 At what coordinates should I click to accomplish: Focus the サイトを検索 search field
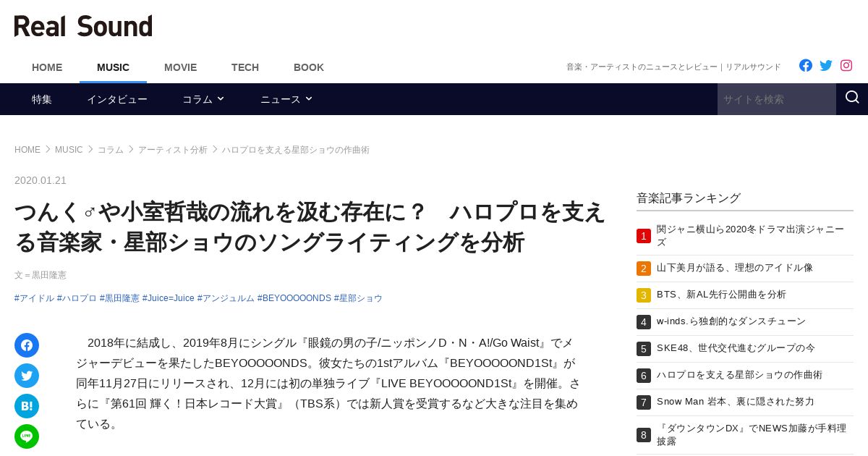point(777,99)
